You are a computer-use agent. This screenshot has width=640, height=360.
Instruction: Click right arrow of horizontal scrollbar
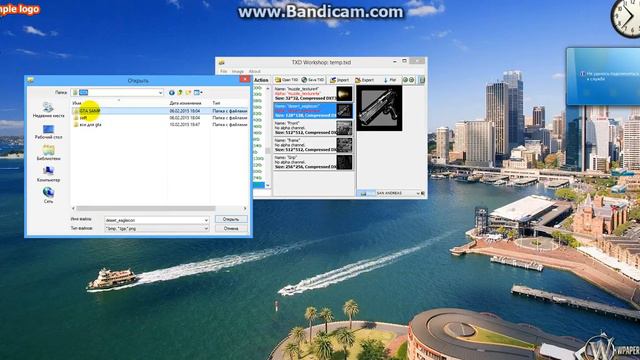pos(245,208)
